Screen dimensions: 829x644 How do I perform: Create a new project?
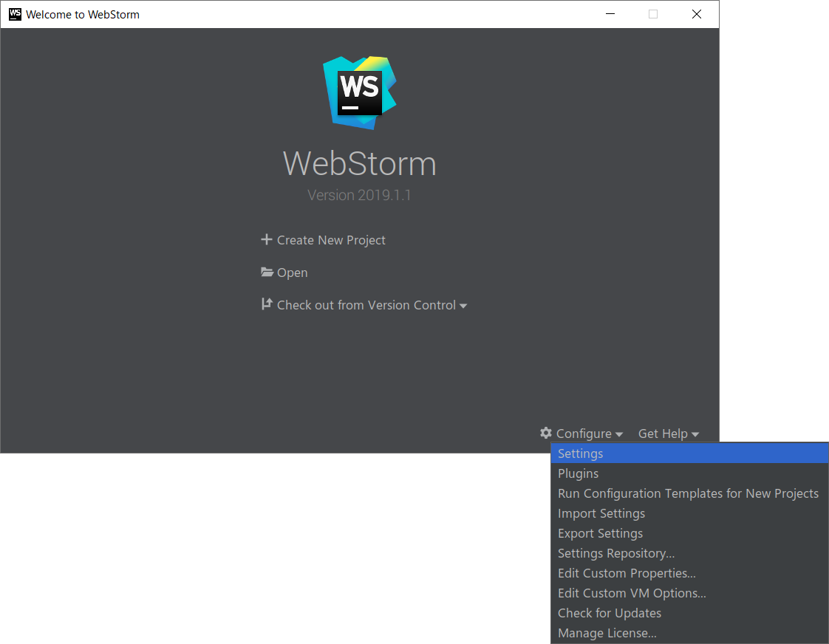pos(331,240)
